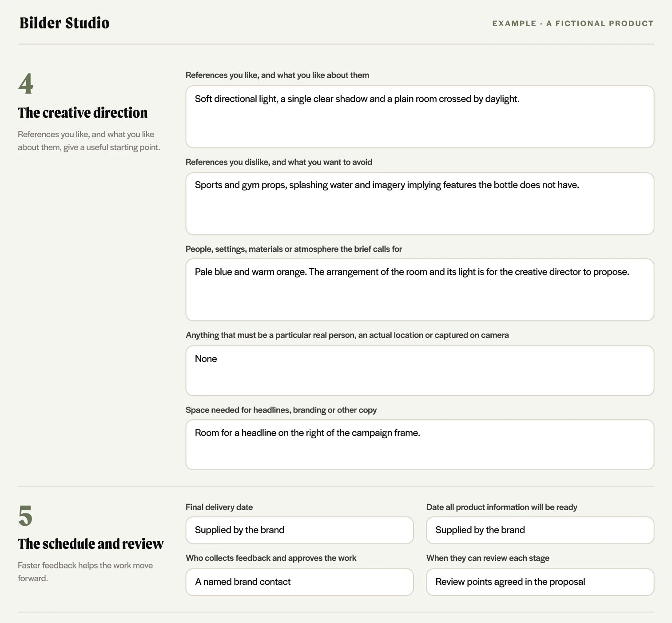Click the label 'People, settings, materials or atmosphere the brief calls for'
Image resolution: width=672 pixels, height=623 pixels.
294,249
